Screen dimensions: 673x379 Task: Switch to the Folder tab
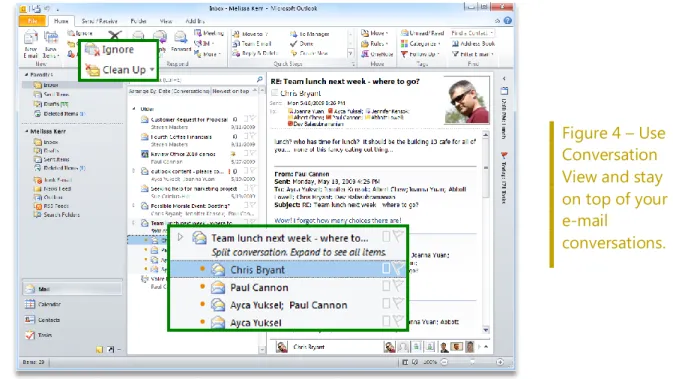click(x=138, y=21)
